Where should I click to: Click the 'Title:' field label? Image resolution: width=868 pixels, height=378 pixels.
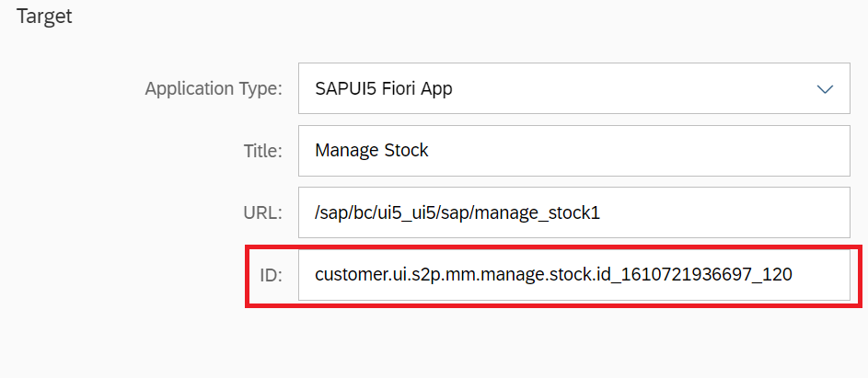tap(262, 151)
